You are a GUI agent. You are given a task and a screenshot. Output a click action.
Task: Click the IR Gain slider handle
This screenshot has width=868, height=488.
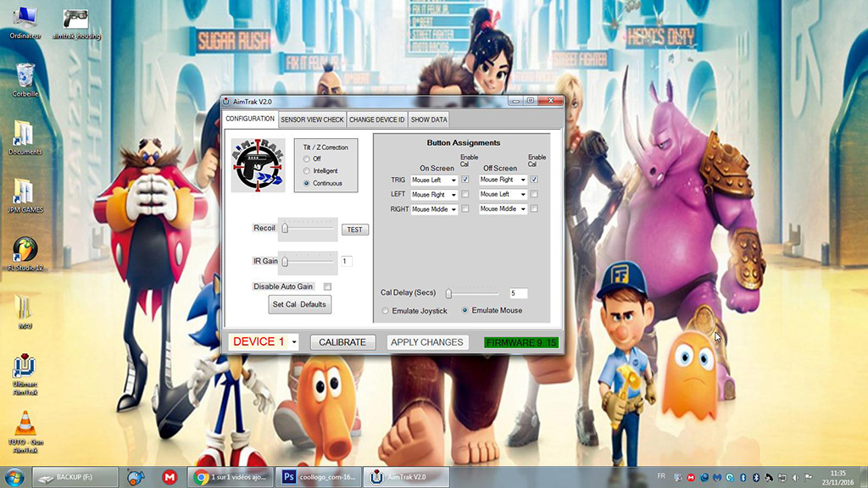(x=285, y=261)
